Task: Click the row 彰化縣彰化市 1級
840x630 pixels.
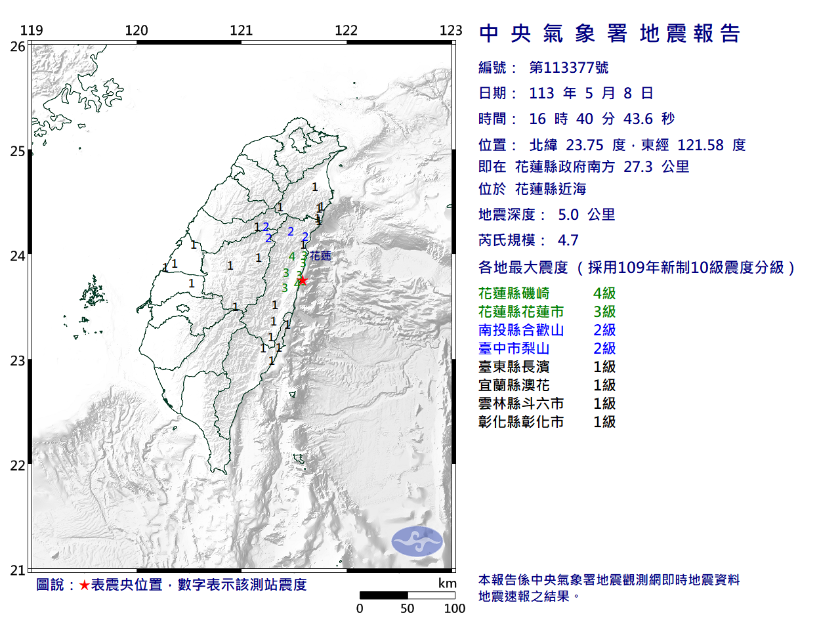Action: tap(547, 422)
